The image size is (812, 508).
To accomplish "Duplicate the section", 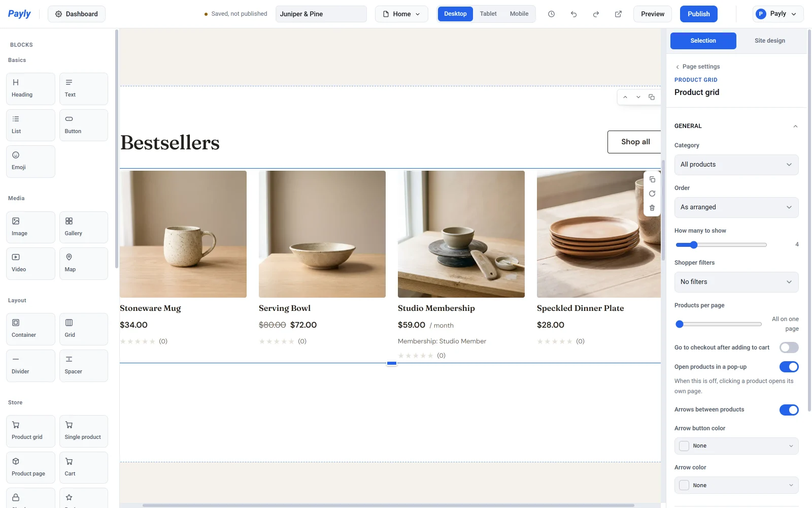I will pyautogui.click(x=652, y=97).
